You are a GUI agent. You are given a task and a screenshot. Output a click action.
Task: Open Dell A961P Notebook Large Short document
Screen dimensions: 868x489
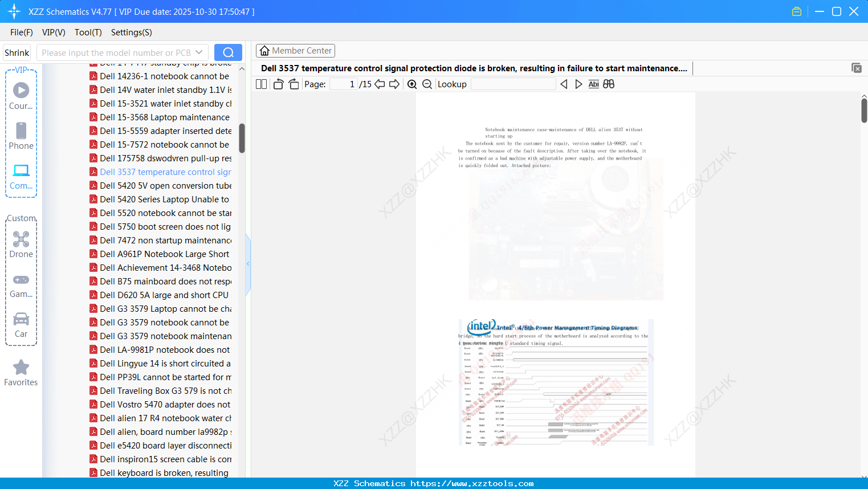pyautogui.click(x=165, y=254)
